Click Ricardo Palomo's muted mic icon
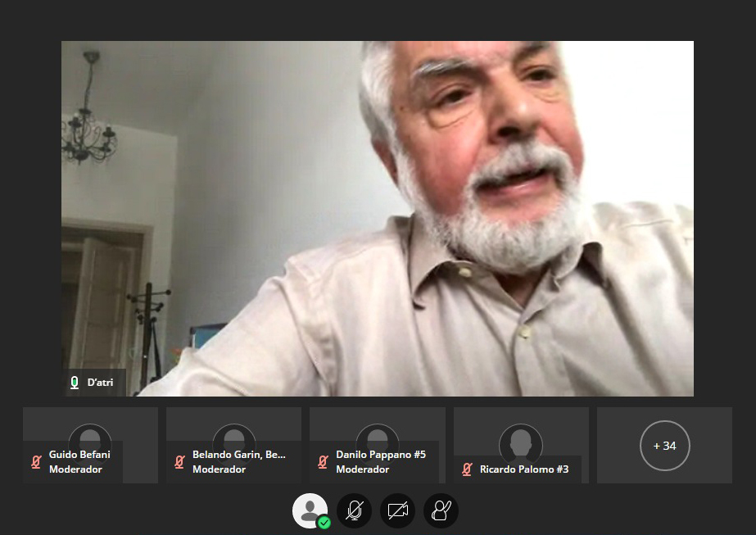The height and width of the screenshot is (535, 756). (x=467, y=469)
